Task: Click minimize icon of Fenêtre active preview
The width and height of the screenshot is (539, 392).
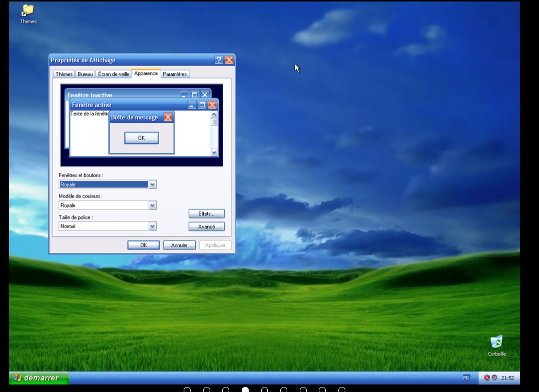Action: (192, 105)
